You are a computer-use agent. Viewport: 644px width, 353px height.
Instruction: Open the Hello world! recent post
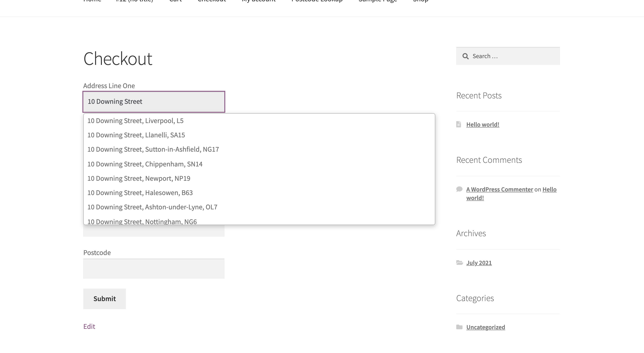coord(483,124)
